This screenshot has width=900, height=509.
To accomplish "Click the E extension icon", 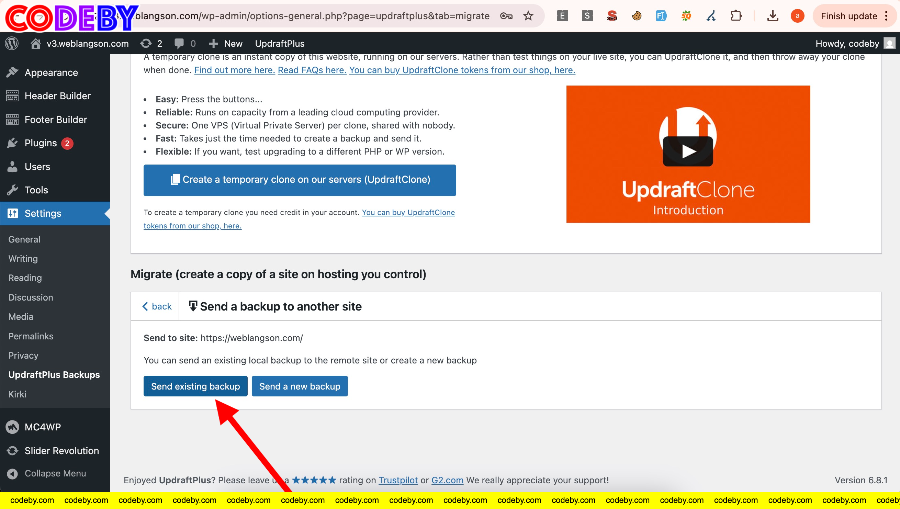I will [562, 16].
